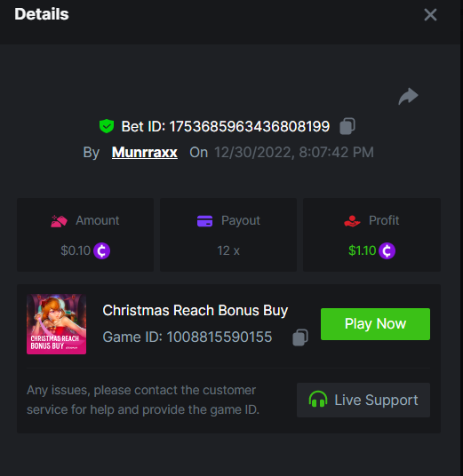Click the Play Now button
Image resolution: width=463 pixels, height=476 pixels.
[375, 324]
